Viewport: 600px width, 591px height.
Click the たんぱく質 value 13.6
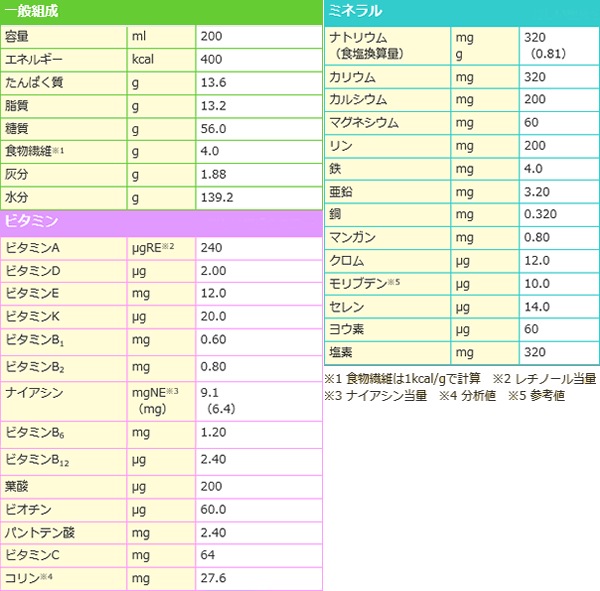pos(214,82)
